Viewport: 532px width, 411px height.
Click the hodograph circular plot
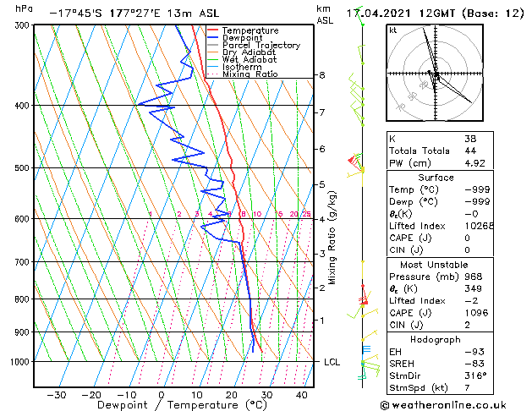click(434, 74)
